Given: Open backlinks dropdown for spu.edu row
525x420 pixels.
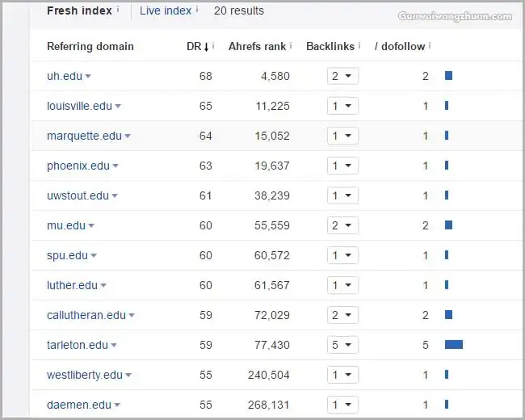Looking at the screenshot, I should pos(342,255).
